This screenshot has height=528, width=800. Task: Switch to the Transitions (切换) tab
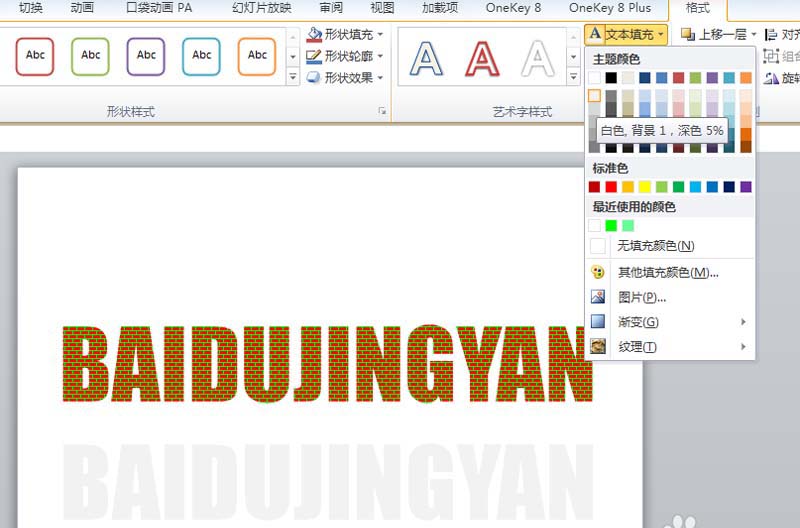[31, 8]
